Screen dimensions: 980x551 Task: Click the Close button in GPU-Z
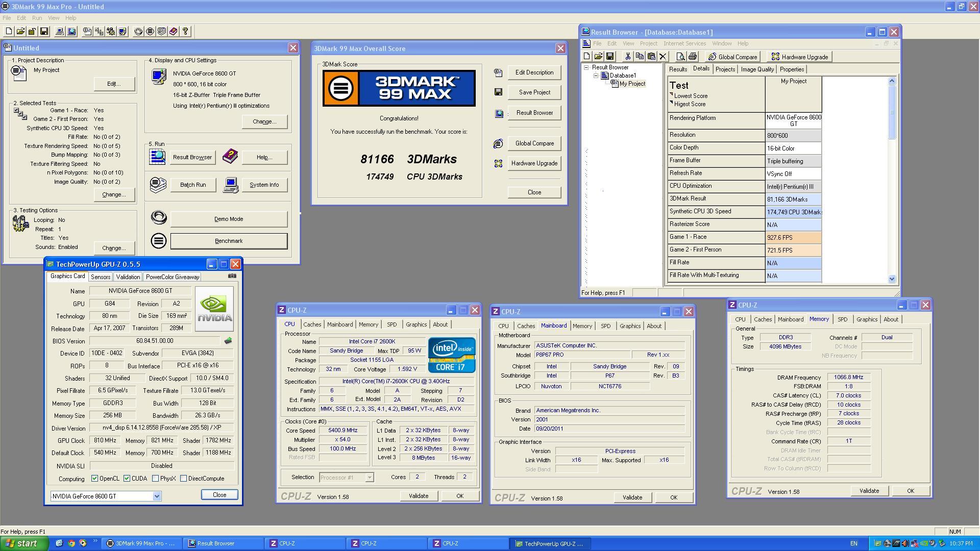point(219,495)
